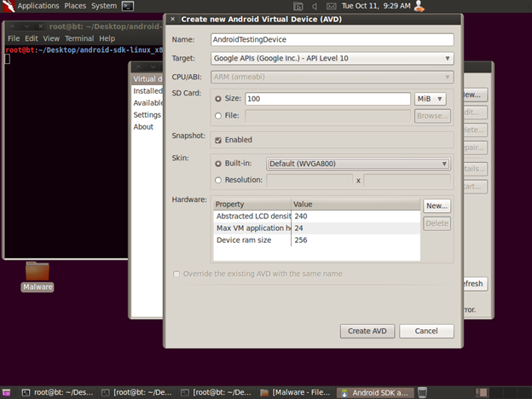Switch to Android SDK taskbar item
The width and height of the screenshot is (532, 399).
[x=377, y=392]
